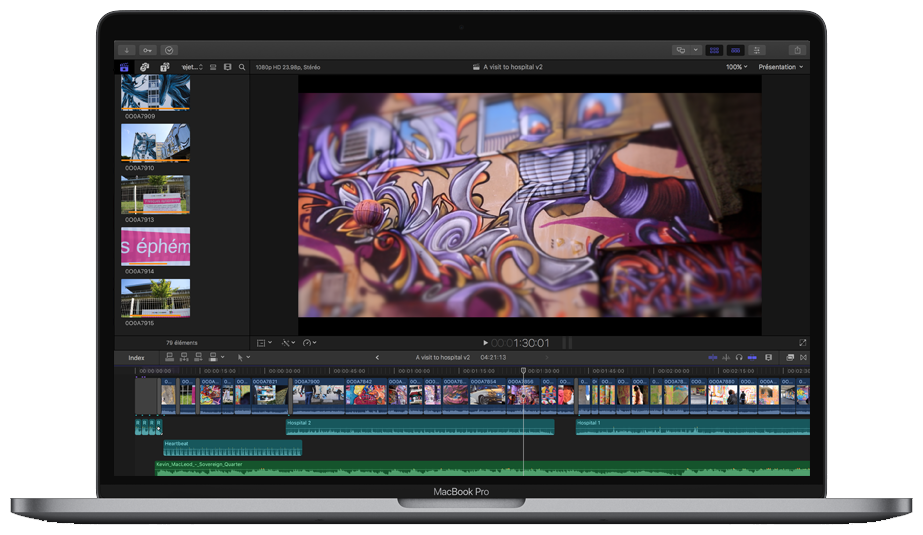Open the clip filter pop-up menu
This screenshot has width=923, height=535.
[x=192, y=67]
